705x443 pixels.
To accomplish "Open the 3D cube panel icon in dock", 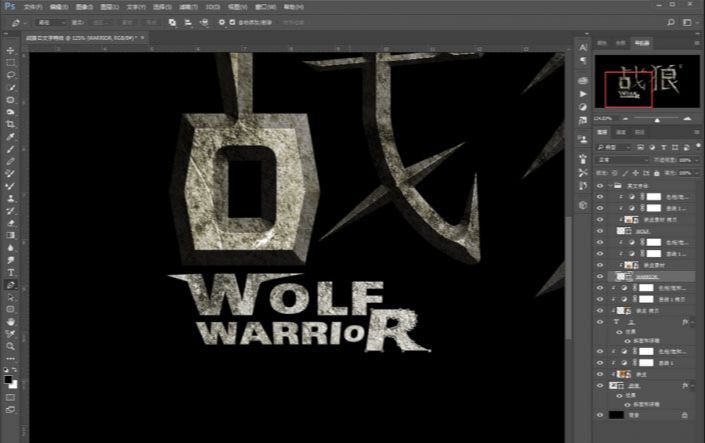I will pos(583,206).
